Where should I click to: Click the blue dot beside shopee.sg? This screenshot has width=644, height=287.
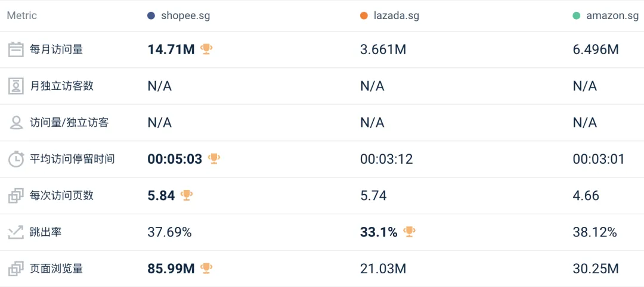pos(151,15)
